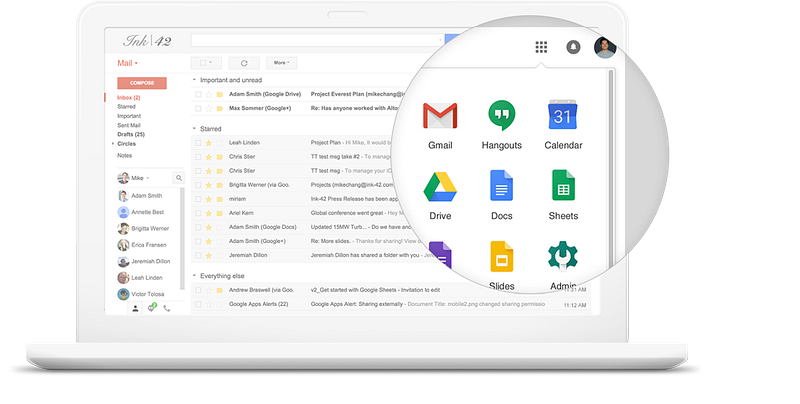Star the Andrew Braswell email
Screen dimensions: 800x404
(x=208, y=290)
